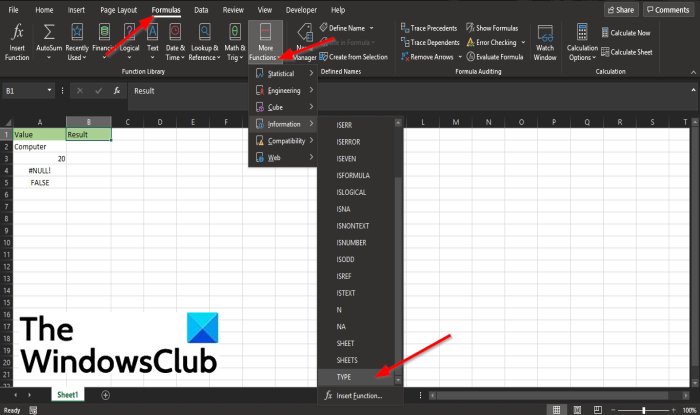Open Logical functions list
Image resolution: width=700 pixels, height=415 pixels.
[129, 42]
